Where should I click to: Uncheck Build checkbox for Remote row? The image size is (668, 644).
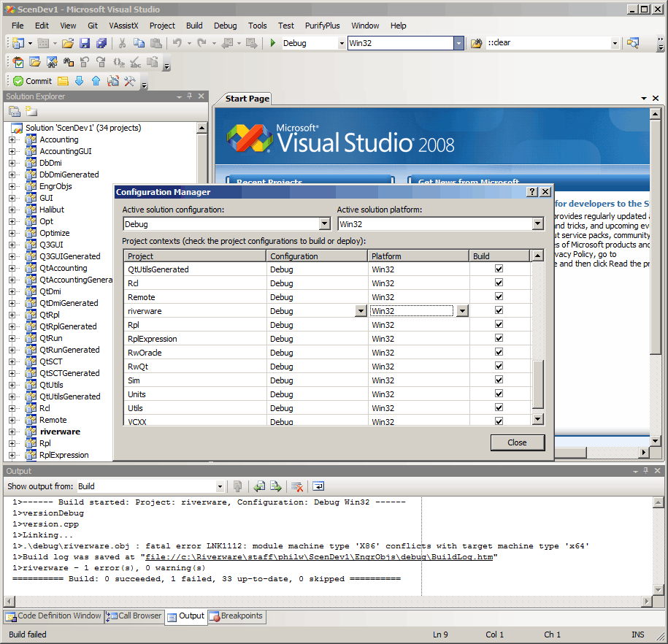(499, 296)
